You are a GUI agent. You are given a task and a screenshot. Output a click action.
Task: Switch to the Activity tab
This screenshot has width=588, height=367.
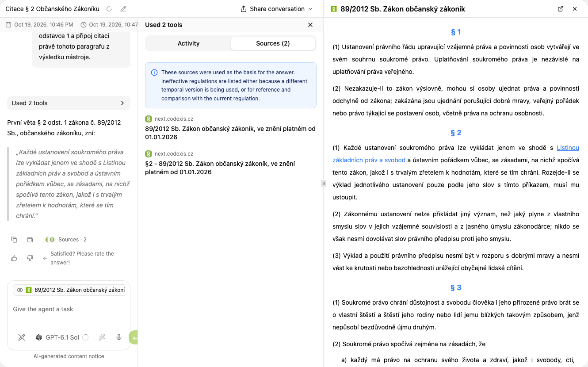click(188, 43)
